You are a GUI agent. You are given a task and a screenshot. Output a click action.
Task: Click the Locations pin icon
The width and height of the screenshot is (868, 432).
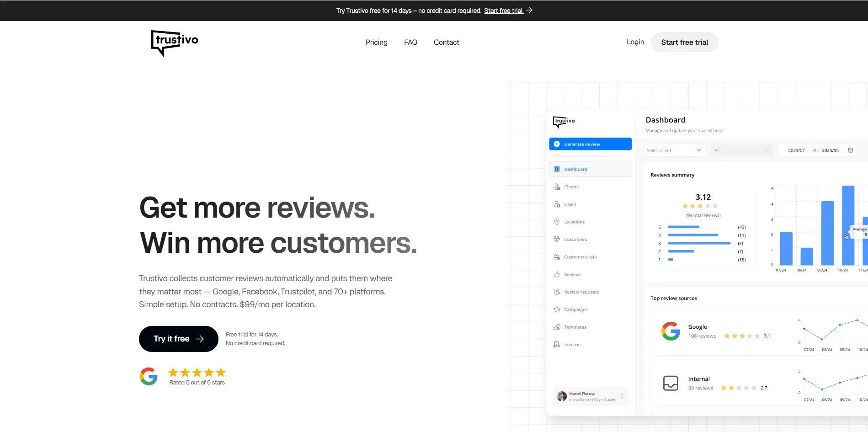pyautogui.click(x=557, y=222)
